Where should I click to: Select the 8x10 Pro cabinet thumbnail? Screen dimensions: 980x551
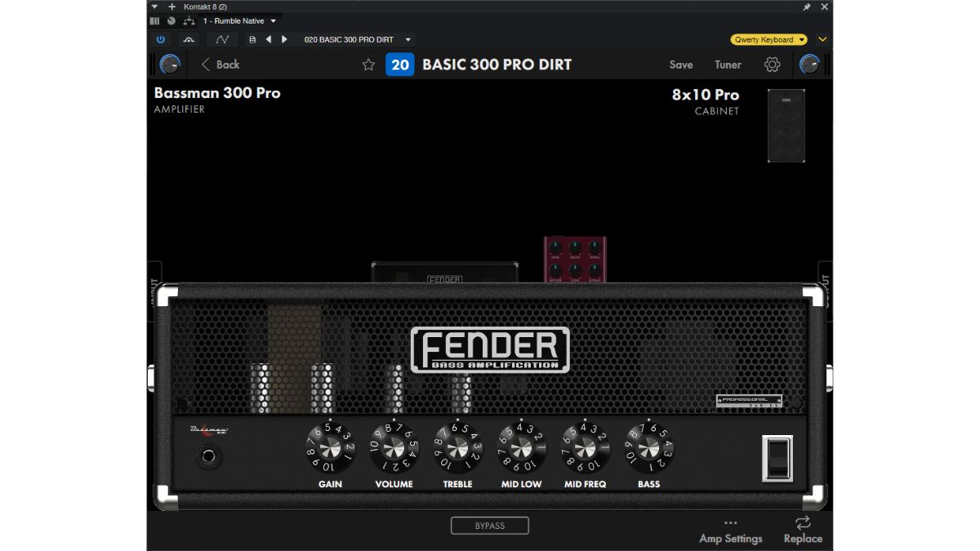point(786,124)
